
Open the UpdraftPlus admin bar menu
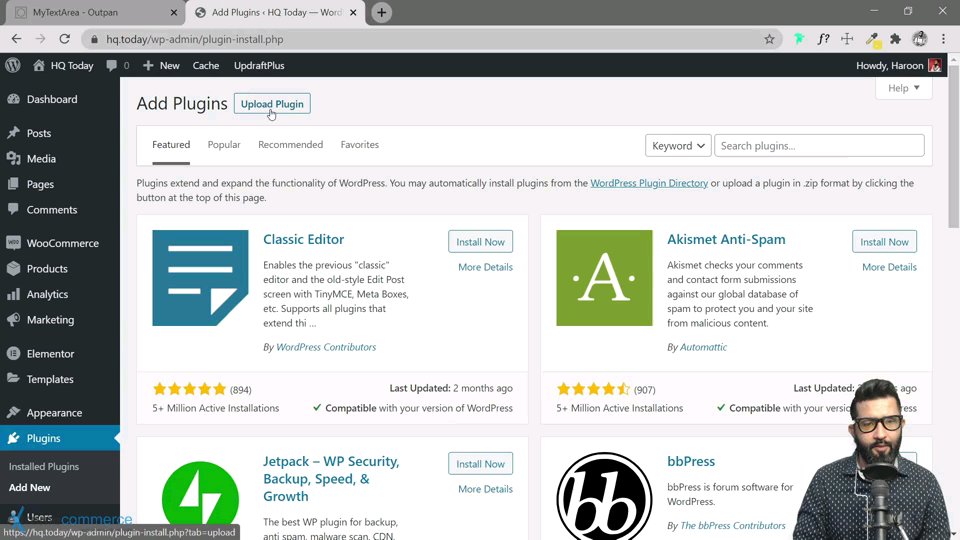(x=259, y=66)
